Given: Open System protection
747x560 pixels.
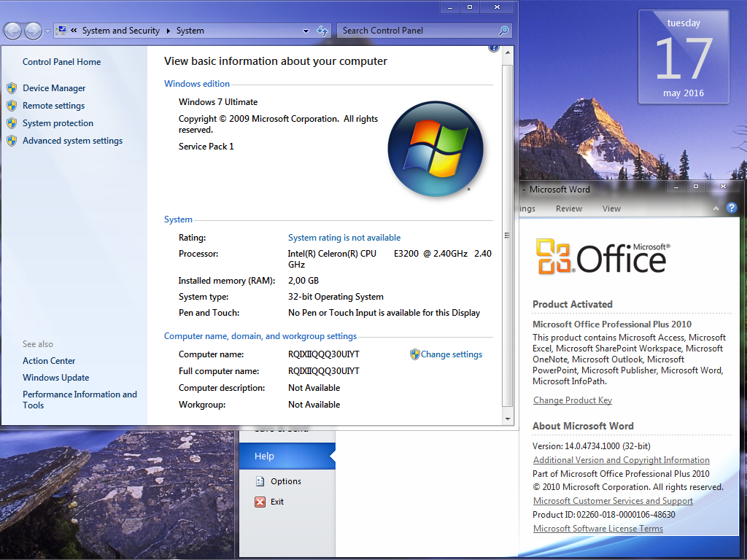Looking at the screenshot, I should (58, 123).
